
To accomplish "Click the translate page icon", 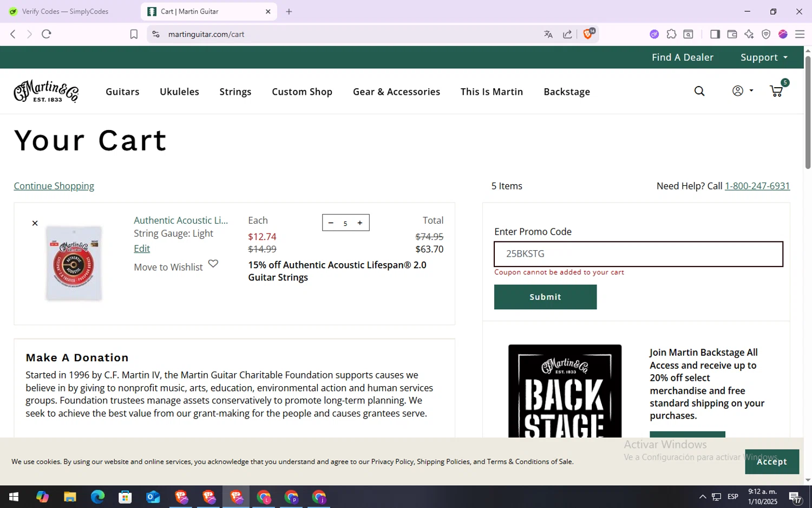I will pyautogui.click(x=548, y=34).
